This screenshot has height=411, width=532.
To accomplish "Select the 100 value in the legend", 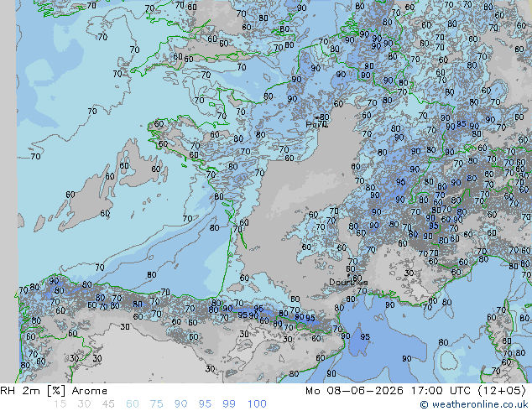I will 257,404.
